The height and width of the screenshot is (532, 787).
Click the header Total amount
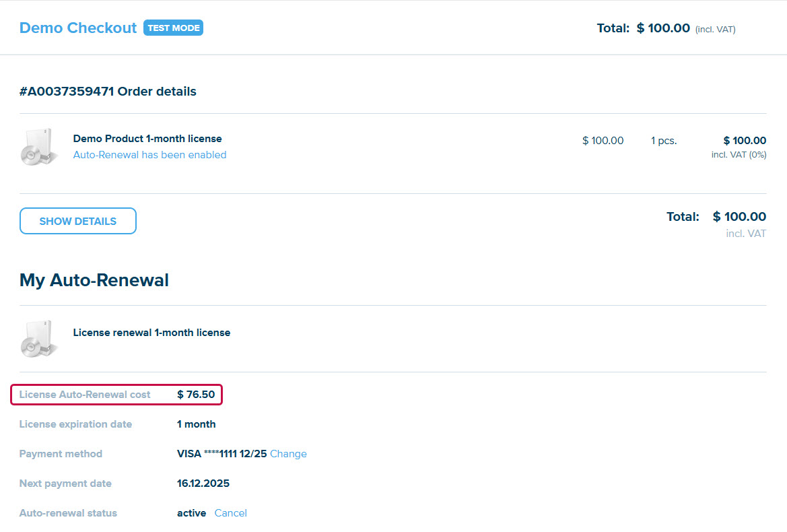(663, 28)
